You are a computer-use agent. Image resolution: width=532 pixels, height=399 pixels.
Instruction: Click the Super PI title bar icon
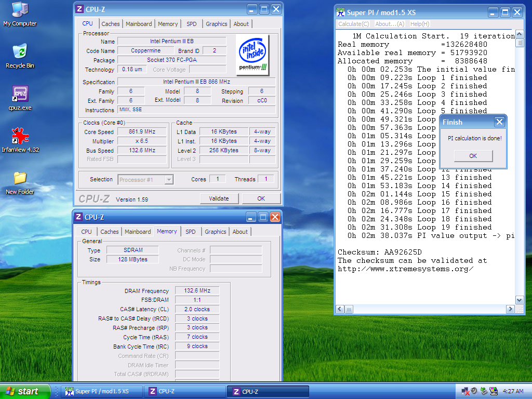click(x=341, y=12)
